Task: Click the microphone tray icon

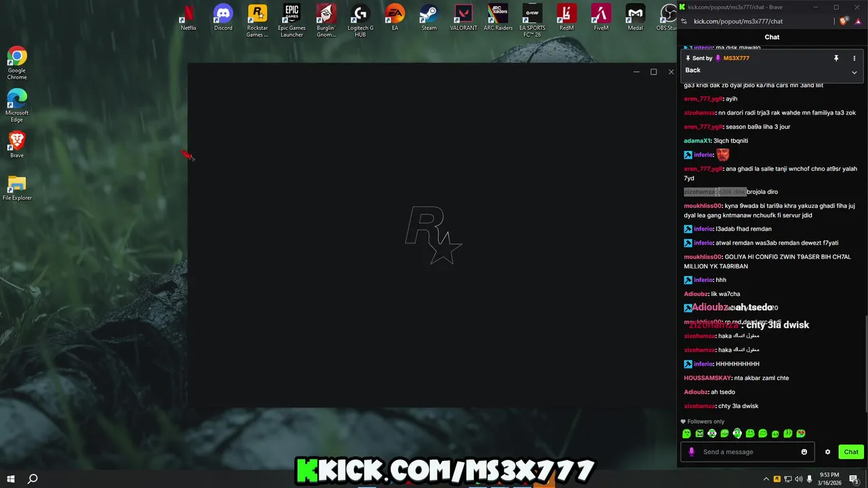Action: [810, 479]
